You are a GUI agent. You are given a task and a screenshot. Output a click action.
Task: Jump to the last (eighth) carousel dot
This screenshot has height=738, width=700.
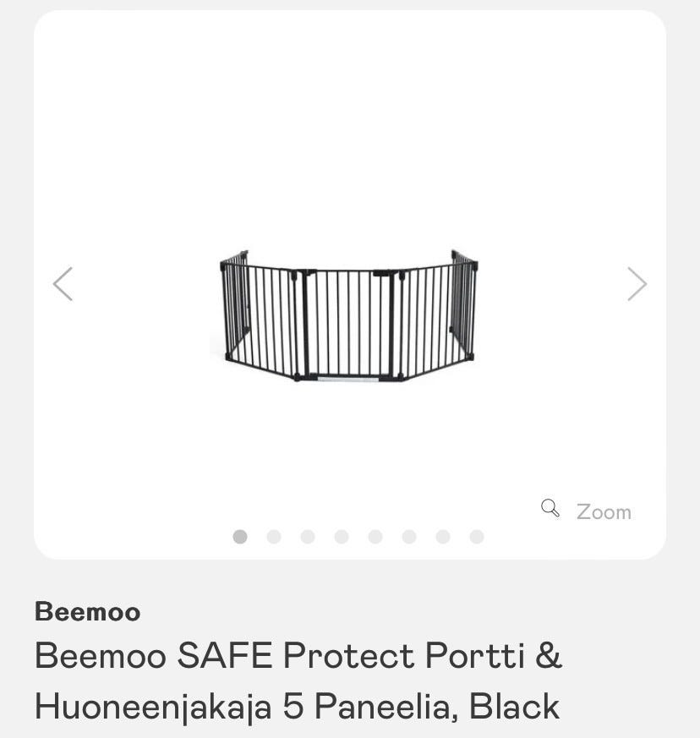pos(477,537)
